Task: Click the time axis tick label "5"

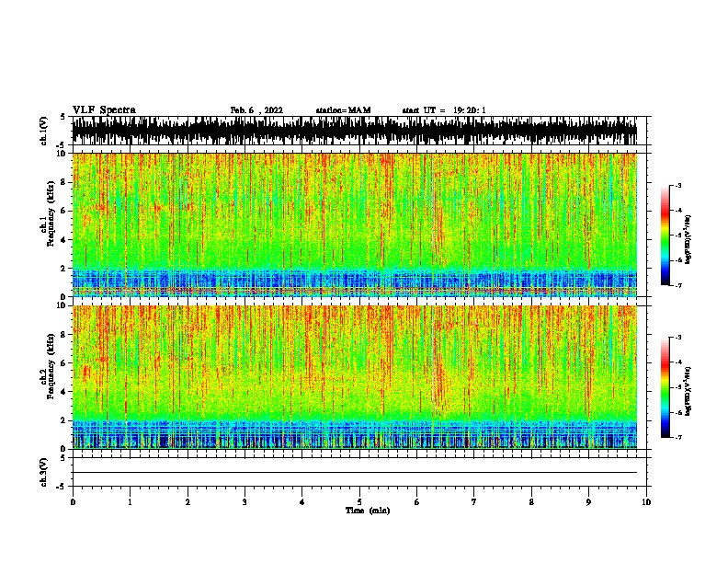Action: tap(359, 501)
